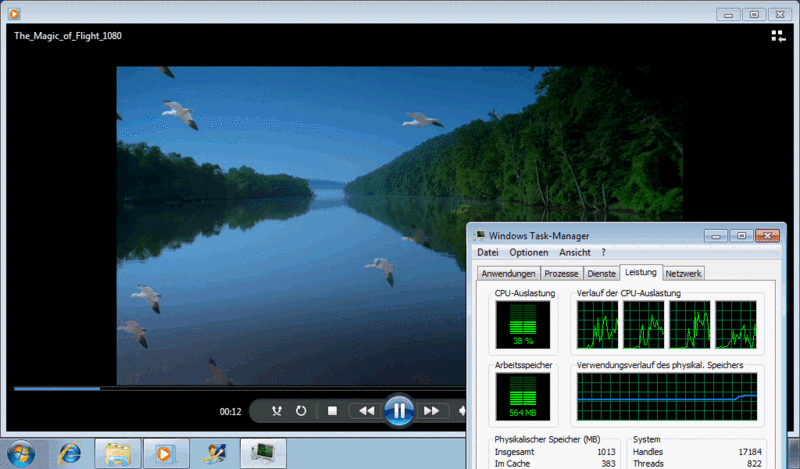Click the Task Manager title bar icon
Screen dimensions: 800x469
pyautogui.click(x=480, y=235)
